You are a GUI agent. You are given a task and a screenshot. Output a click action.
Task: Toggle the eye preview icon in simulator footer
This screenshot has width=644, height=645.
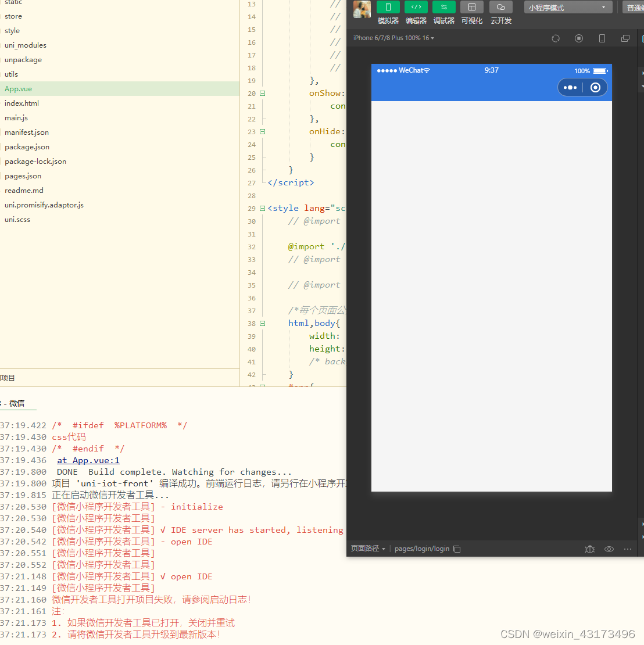[x=609, y=549]
